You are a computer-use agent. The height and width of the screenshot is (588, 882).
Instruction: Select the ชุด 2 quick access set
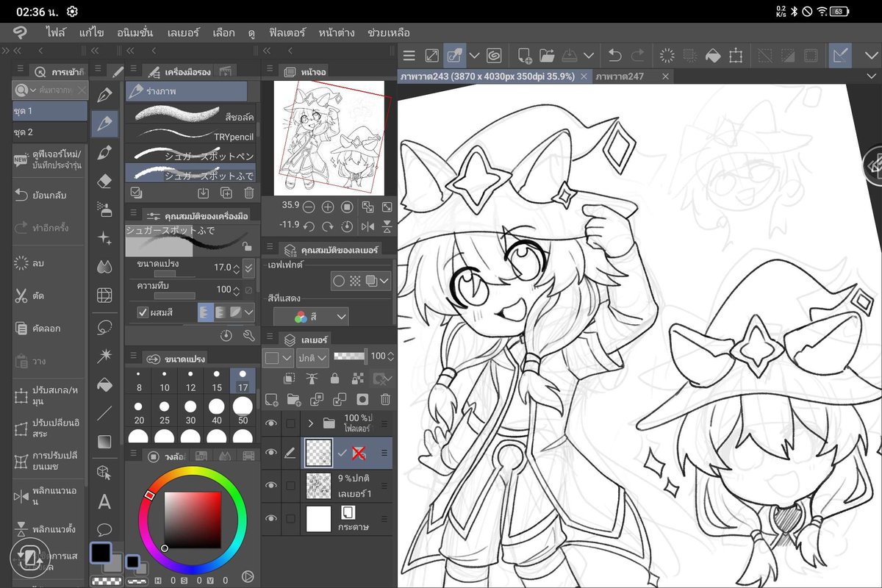pyautogui.click(x=49, y=132)
